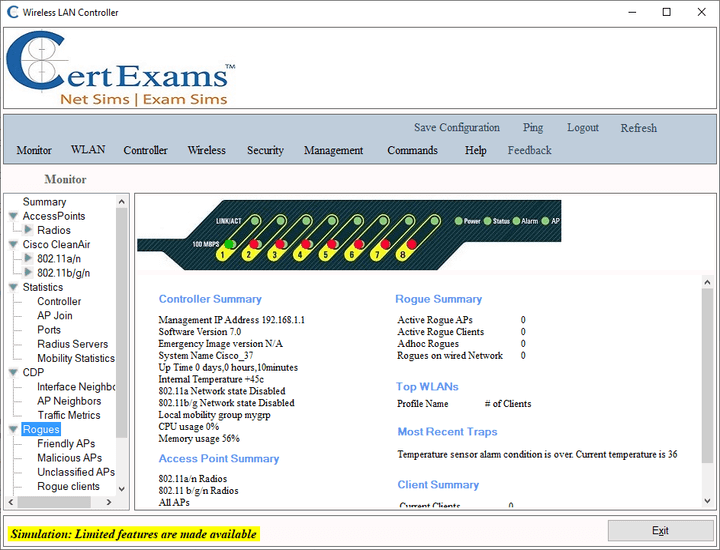720x550 pixels.
Task: Click Logout
Action: [583, 128]
